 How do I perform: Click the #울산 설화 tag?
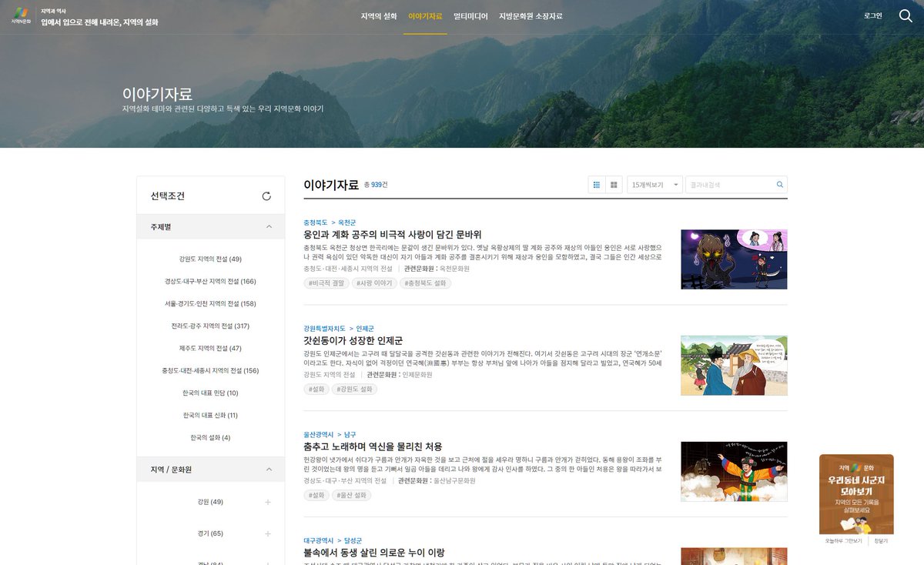(x=352, y=496)
